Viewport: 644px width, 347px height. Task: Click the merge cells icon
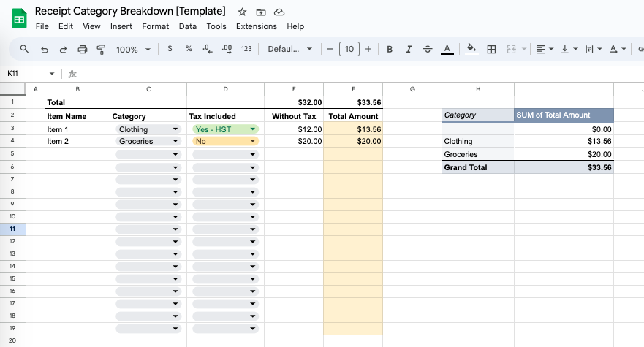512,49
